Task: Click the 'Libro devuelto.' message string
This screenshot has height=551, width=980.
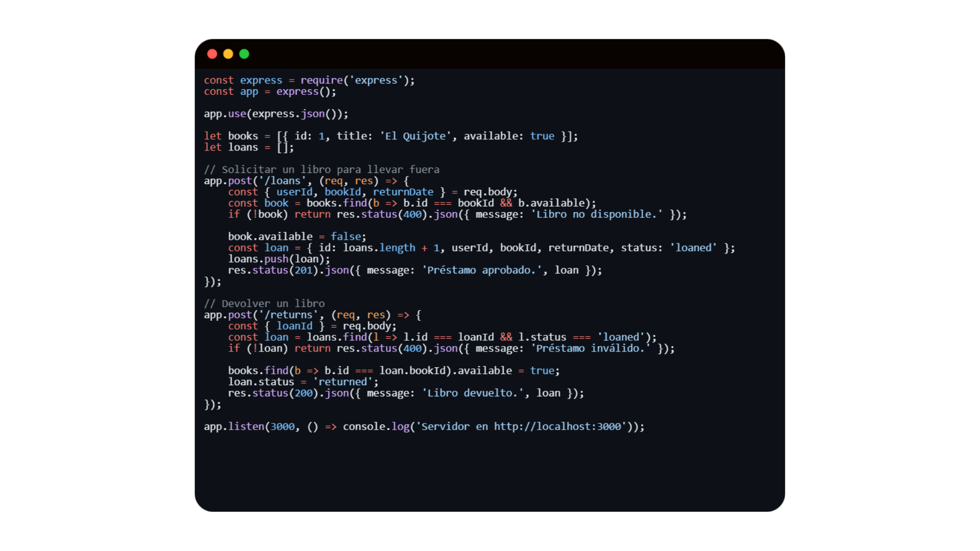Action: coord(472,393)
